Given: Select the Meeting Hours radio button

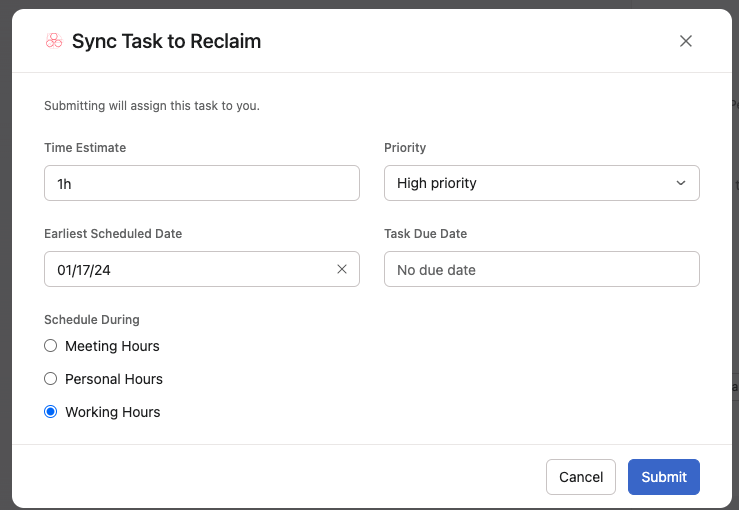Looking at the screenshot, I should [50, 346].
